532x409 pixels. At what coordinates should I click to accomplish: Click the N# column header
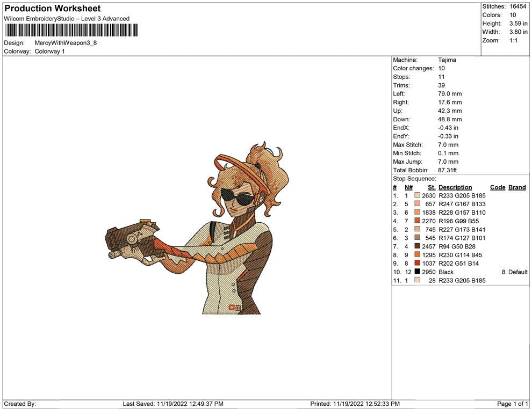click(x=408, y=187)
